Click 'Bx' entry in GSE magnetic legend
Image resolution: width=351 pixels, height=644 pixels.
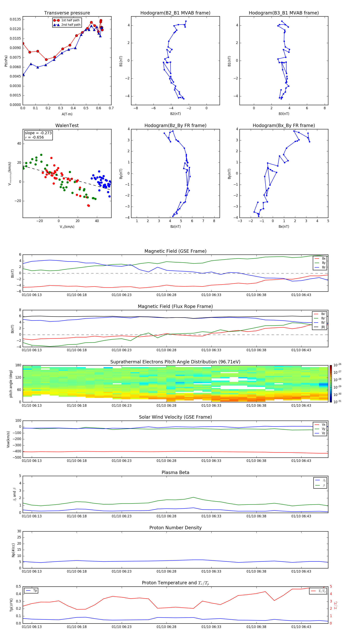coord(320,259)
